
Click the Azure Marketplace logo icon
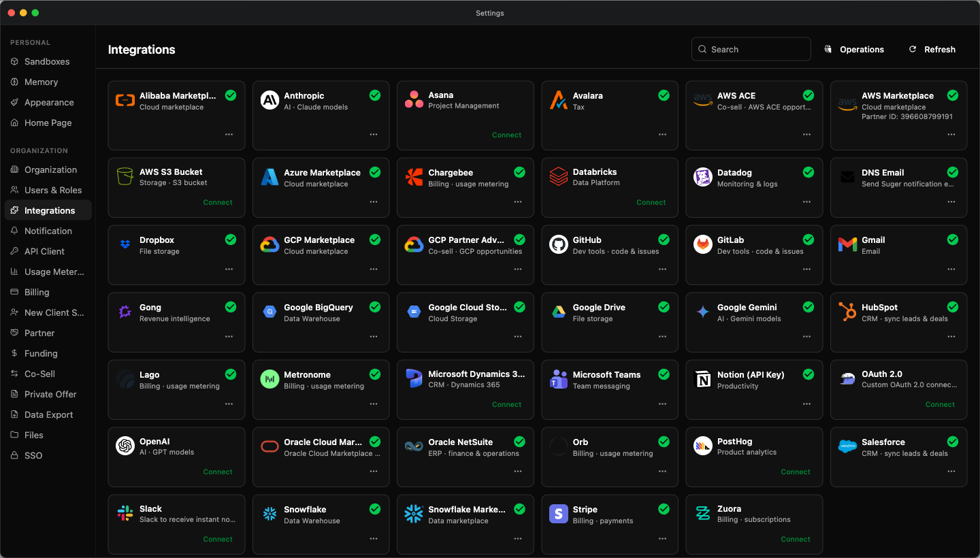269,177
